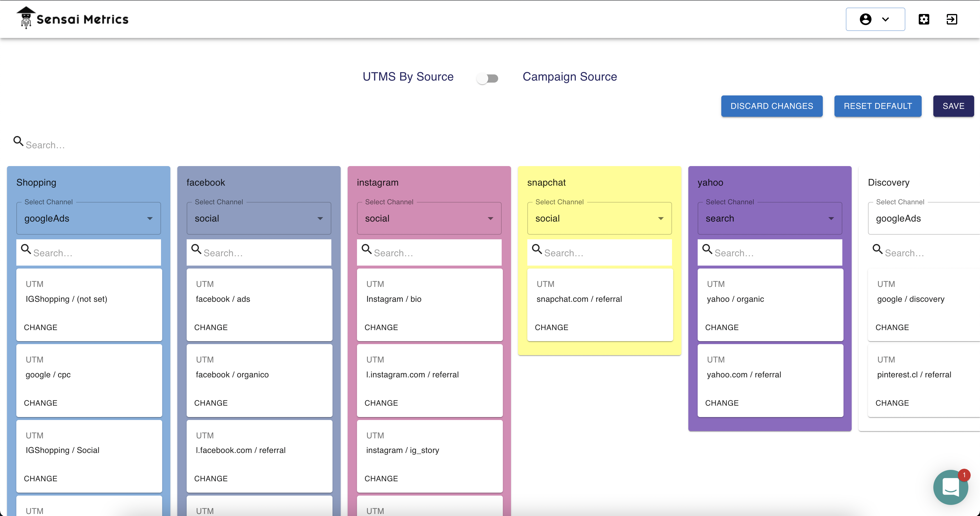Click the 'yahoo' column title
This screenshot has height=516, width=980.
click(x=710, y=182)
